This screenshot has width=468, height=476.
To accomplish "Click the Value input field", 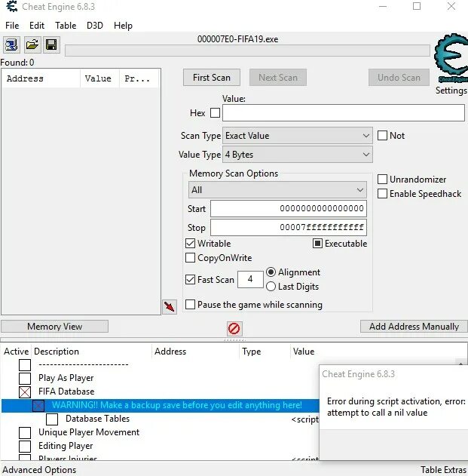I will point(344,113).
